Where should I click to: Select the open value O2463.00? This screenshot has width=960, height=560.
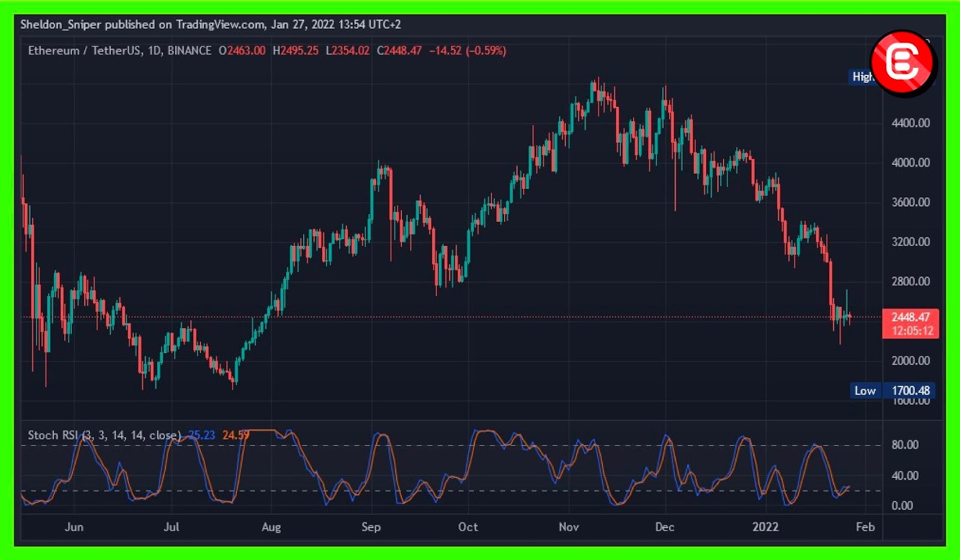(x=242, y=51)
